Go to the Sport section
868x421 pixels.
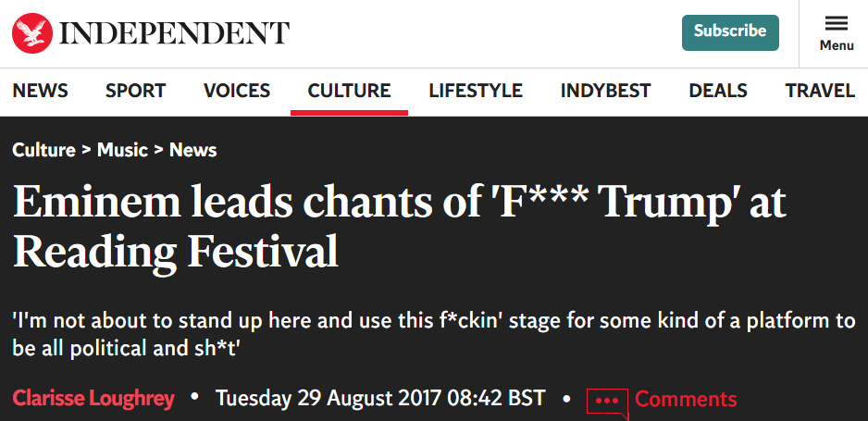(x=135, y=91)
